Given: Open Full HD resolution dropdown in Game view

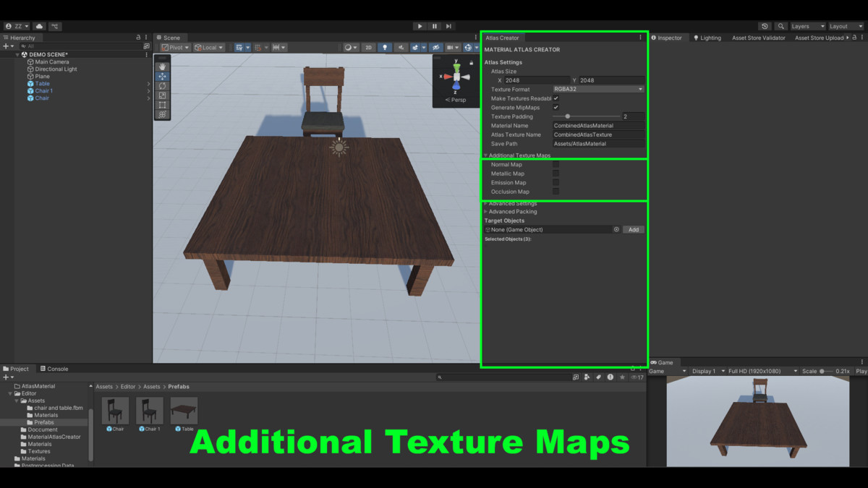Looking at the screenshot, I should 762,371.
